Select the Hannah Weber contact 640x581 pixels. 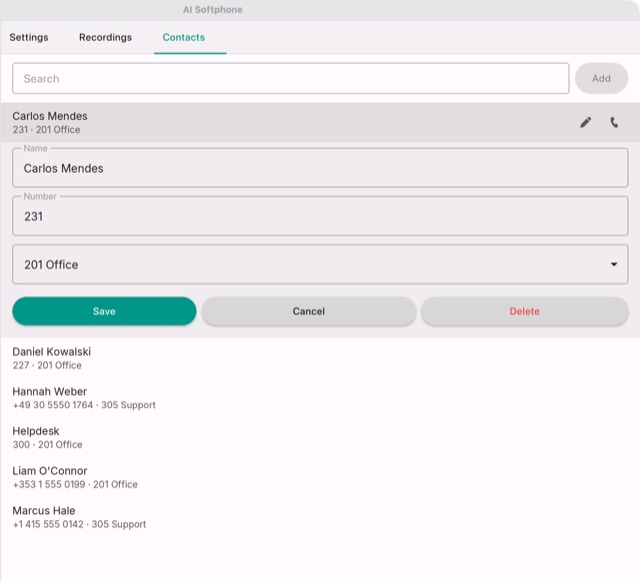[320, 398]
